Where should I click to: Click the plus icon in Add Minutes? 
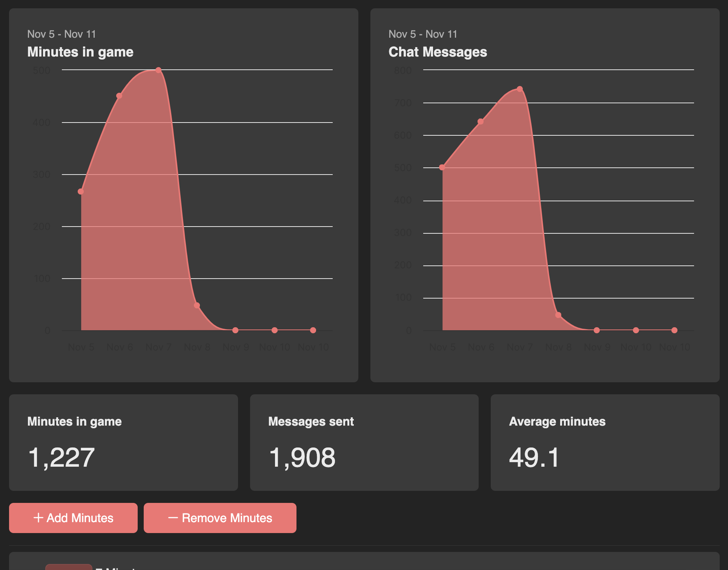click(x=38, y=518)
